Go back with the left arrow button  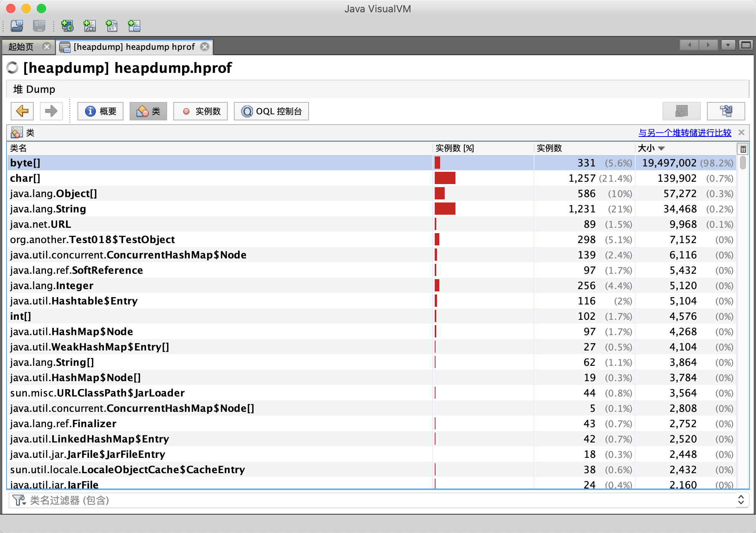click(x=22, y=111)
